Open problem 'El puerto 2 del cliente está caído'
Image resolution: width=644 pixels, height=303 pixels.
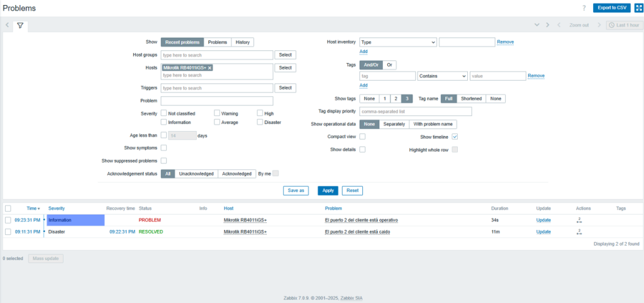click(357, 232)
